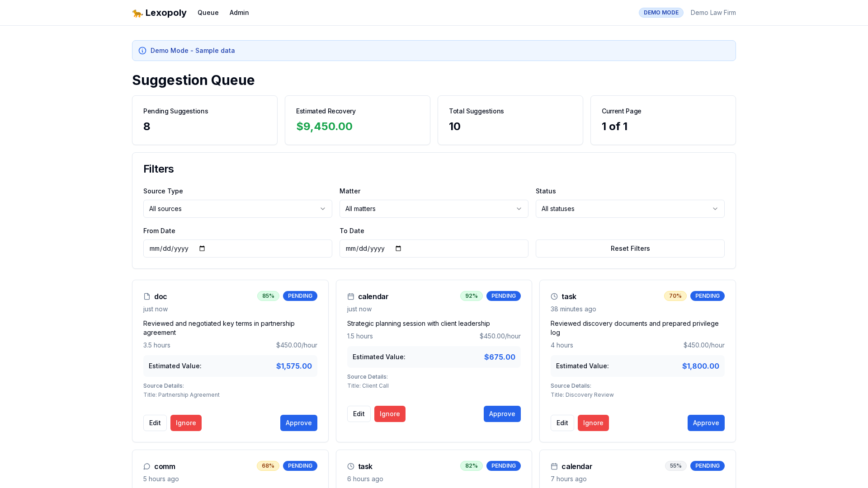
Task: Click the $1,800.00 estimated value
Action: coord(701,366)
